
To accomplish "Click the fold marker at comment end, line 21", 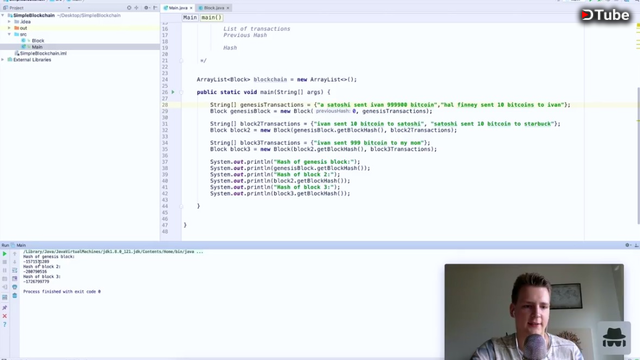I will [181, 60].
